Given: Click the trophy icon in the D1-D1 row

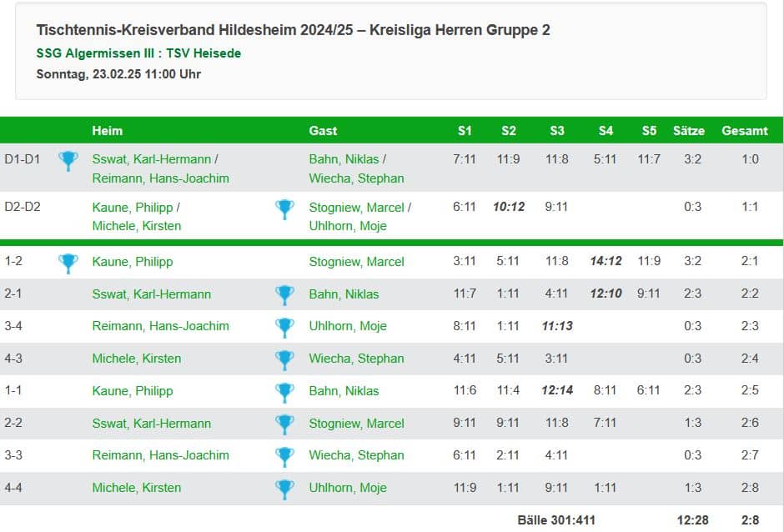Looking at the screenshot, I should tap(68, 161).
